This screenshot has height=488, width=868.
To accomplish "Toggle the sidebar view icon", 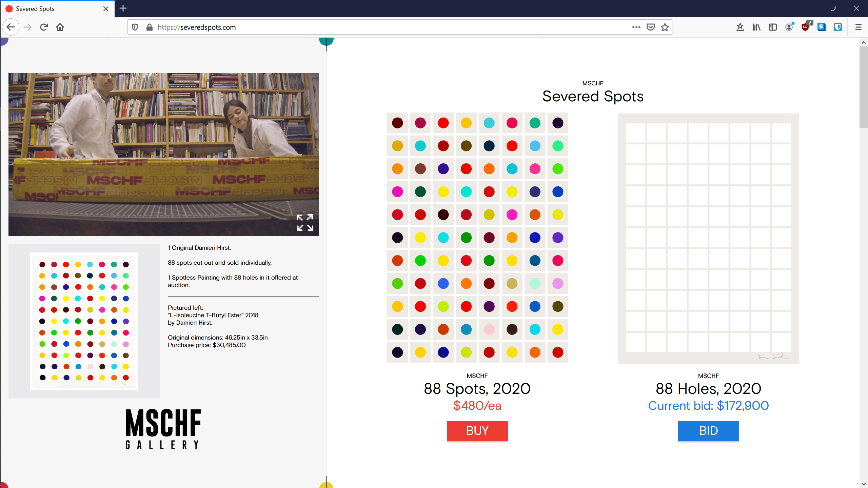I will [773, 27].
